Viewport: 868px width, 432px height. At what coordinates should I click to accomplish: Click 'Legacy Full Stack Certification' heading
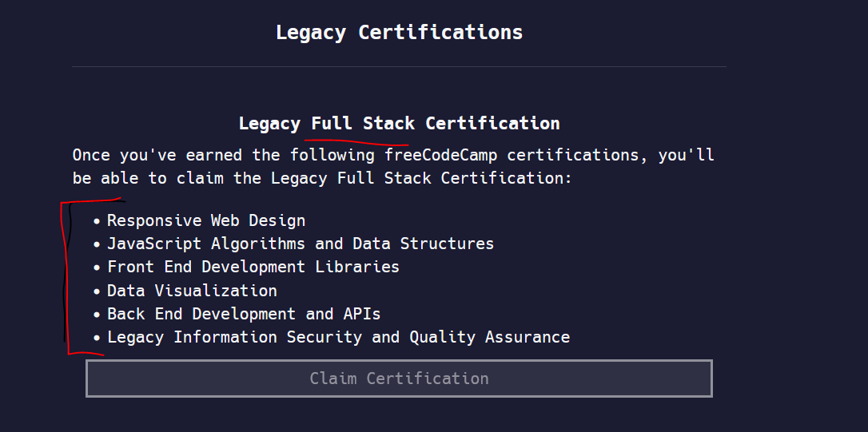[x=399, y=123]
